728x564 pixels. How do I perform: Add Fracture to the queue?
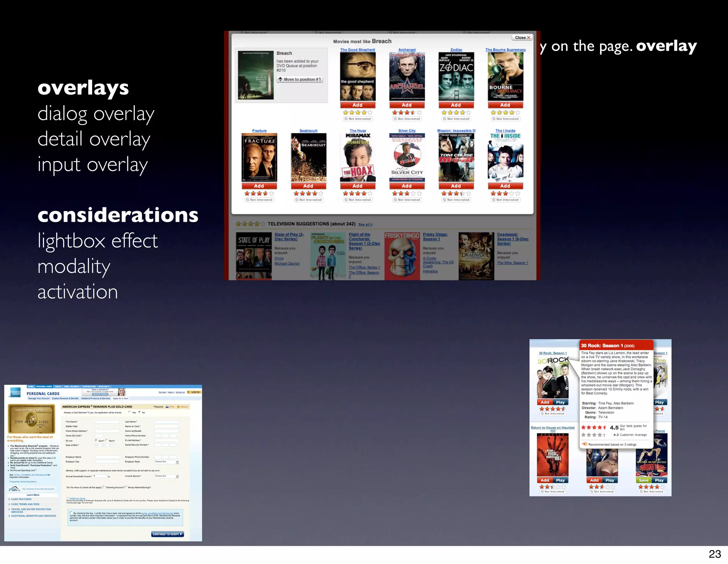click(259, 186)
